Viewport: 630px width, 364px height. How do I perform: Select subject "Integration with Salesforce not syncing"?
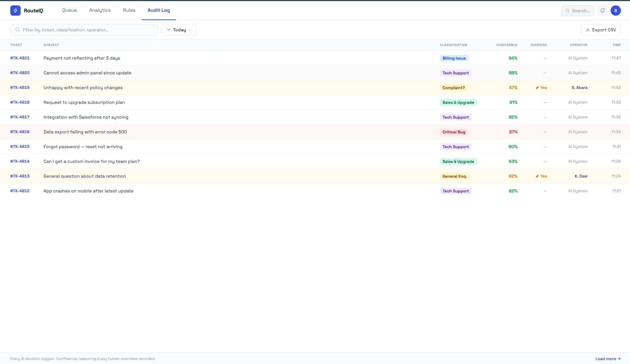[x=86, y=117]
